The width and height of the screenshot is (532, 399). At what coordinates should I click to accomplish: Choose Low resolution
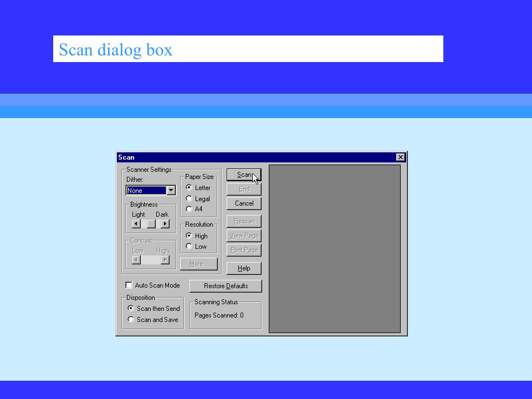[196, 246]
